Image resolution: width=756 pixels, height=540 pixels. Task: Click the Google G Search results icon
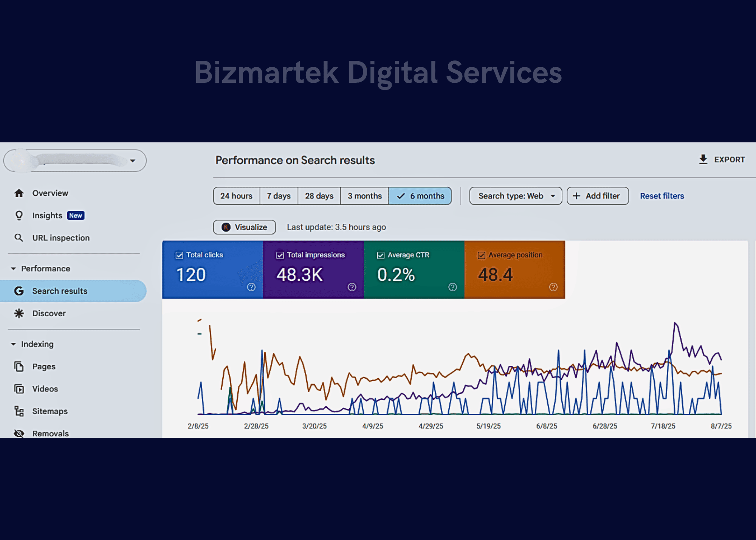pos(19,291)
